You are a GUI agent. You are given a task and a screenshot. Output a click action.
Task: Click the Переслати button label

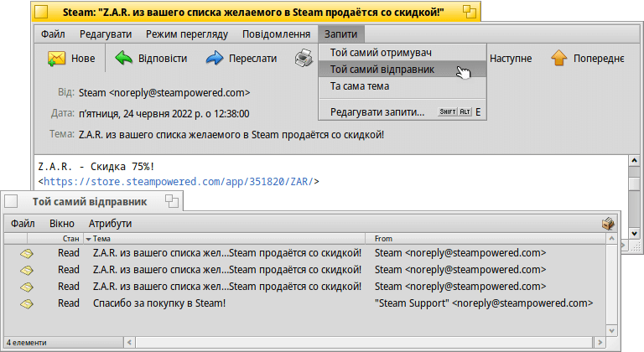tap(252, 59)
